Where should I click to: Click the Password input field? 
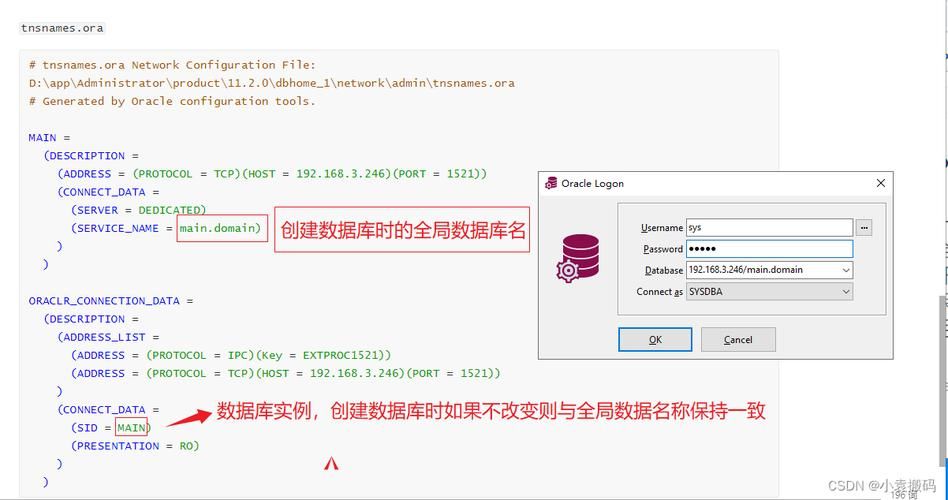click(769, 248)
